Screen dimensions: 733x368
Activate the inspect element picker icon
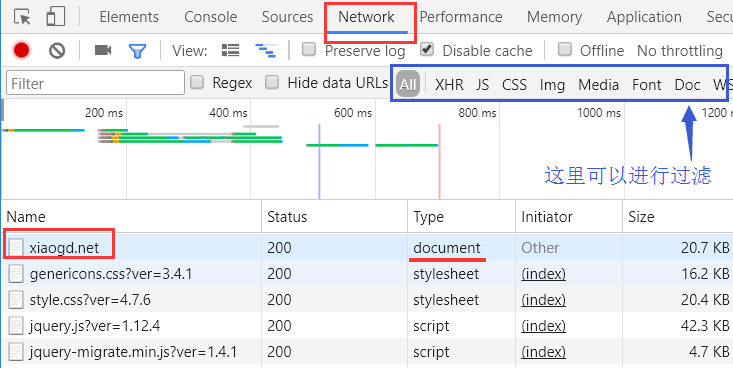(22, 17)
